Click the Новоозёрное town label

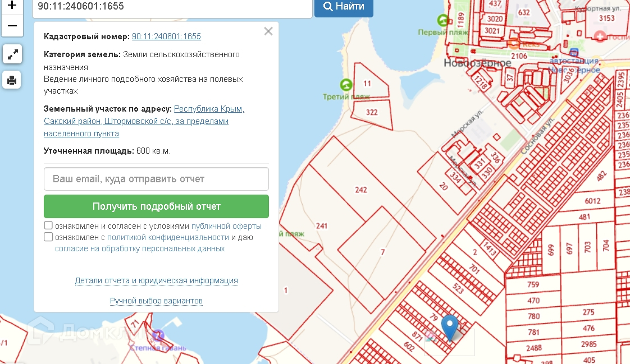click(477, 63)
